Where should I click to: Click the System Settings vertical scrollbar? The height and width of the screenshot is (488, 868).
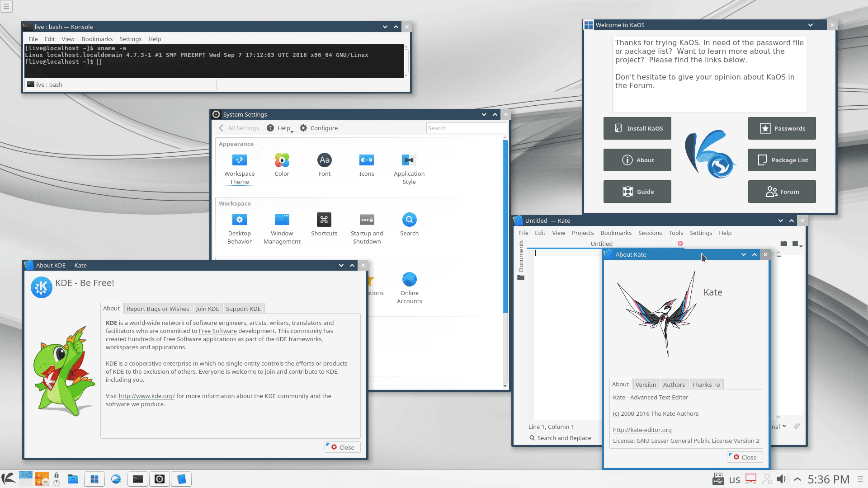[505, 226]
